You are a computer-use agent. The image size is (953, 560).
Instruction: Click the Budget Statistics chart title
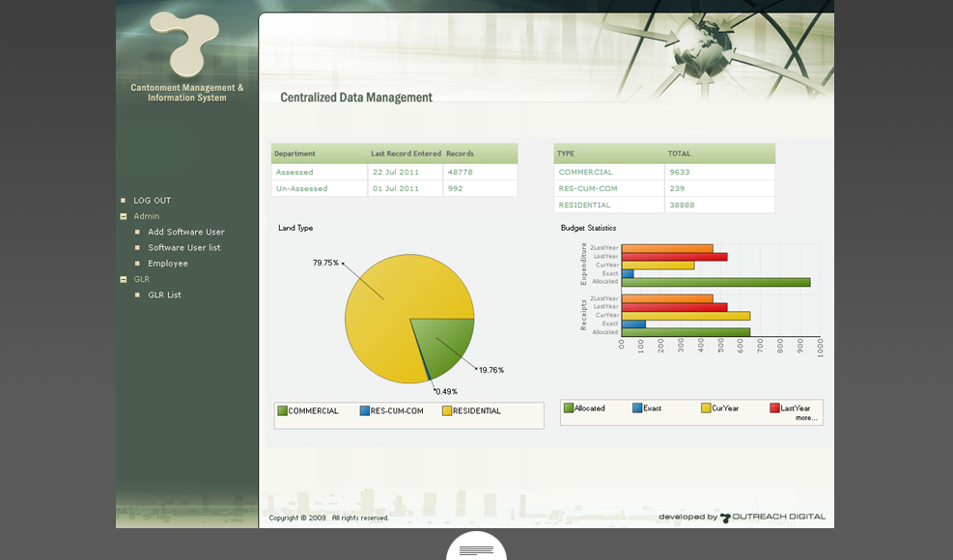pos(588,228)
